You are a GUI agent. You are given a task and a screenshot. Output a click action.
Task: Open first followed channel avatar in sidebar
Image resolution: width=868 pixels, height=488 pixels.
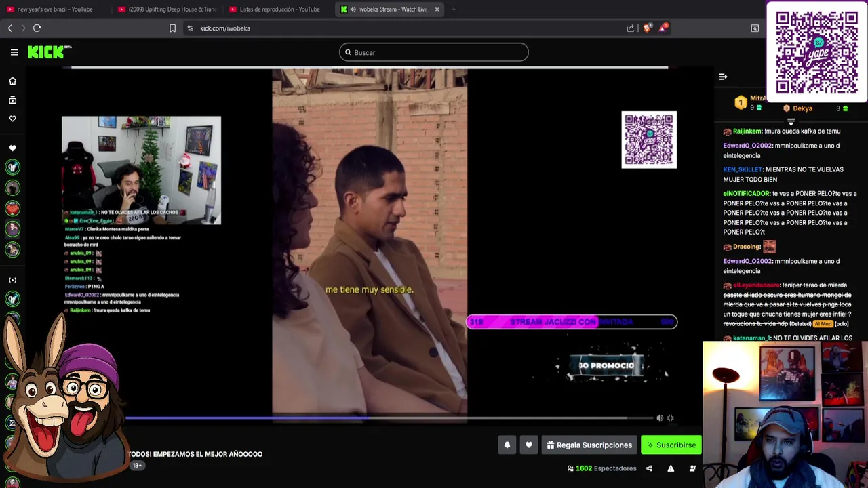tap(12, 167)
